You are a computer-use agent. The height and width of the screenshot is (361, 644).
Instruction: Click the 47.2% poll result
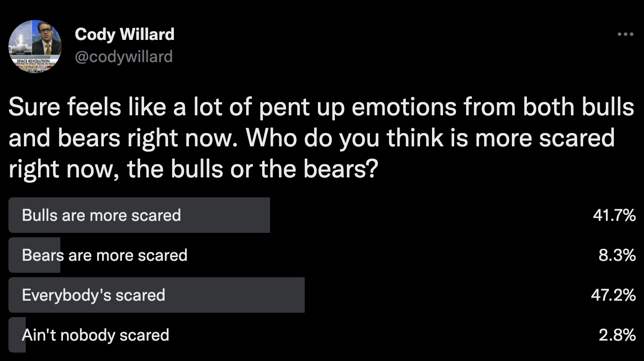(613, 295)
